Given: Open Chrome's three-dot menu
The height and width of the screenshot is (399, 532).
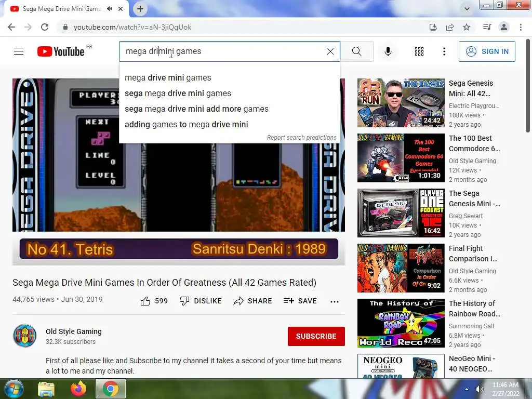Looking at the screenshot, I should (521, 27).
